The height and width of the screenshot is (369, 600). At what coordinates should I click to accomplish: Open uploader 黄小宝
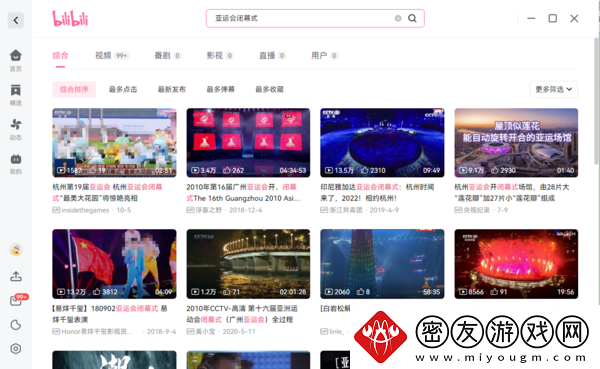coord(205,331)
